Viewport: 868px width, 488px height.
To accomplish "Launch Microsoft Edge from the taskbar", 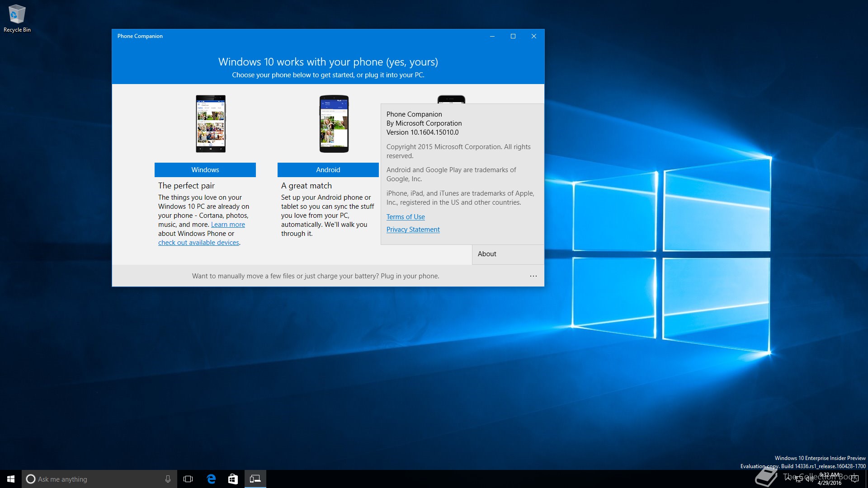I will 211,479.
